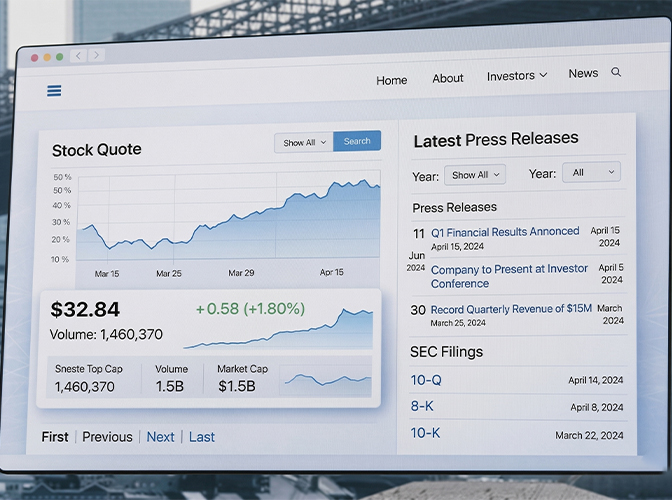The height and width of the screenshot is (500, 672).
Task: Open Company to Present at Investor Conference
Action: coord(509,276)
